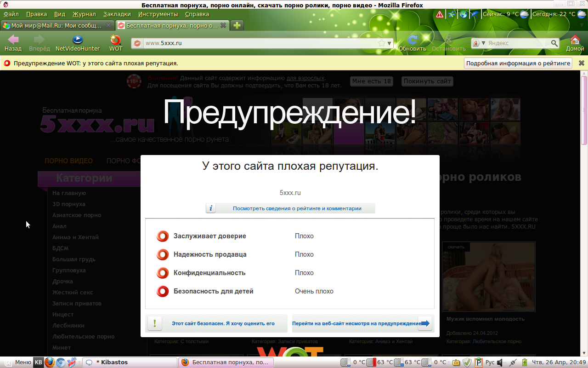Open the Журнал menu
The width and height of the screenshot is (588, 368).
click(x=84, y=14)
